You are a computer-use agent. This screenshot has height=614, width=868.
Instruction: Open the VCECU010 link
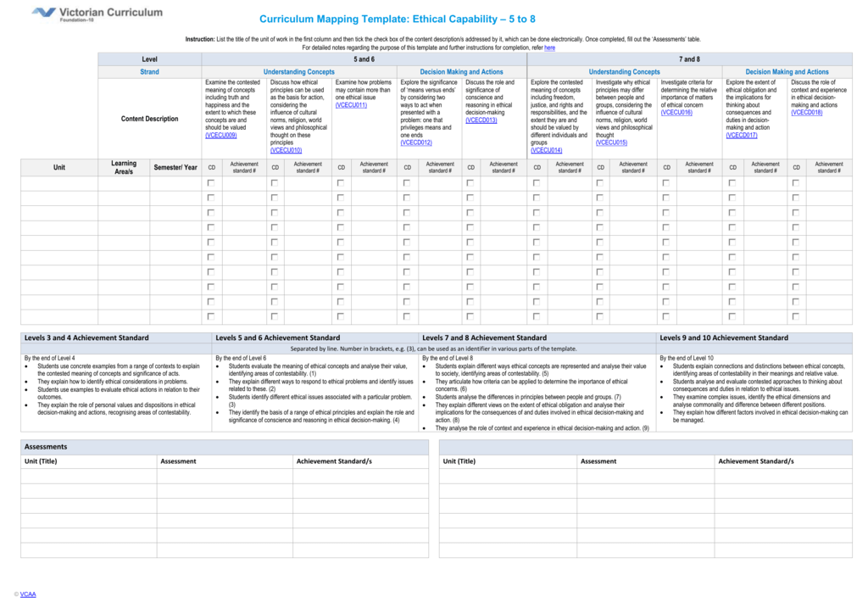click(x=286, y=150)
